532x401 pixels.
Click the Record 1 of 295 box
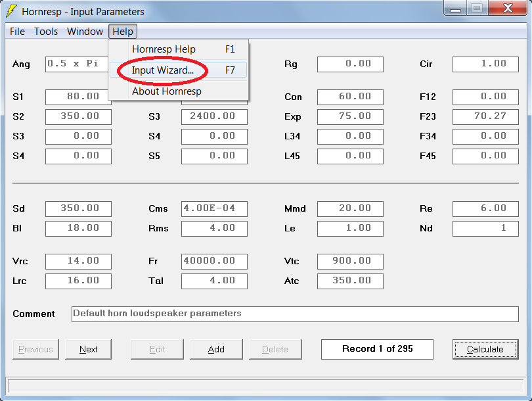pos(377,349)
